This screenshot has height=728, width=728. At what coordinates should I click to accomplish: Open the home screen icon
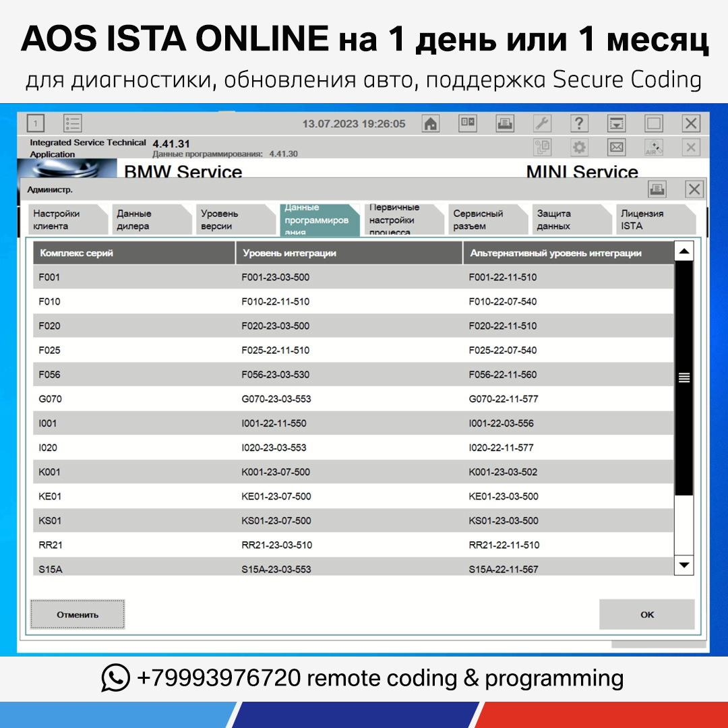(430, 123)
